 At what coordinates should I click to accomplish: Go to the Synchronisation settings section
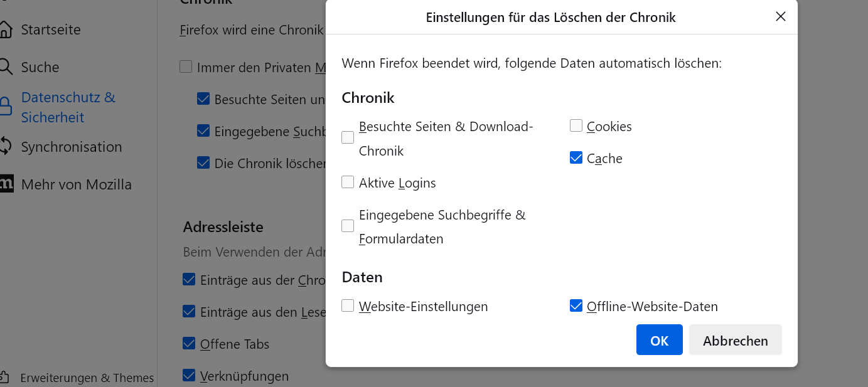(x=71, y=147)
